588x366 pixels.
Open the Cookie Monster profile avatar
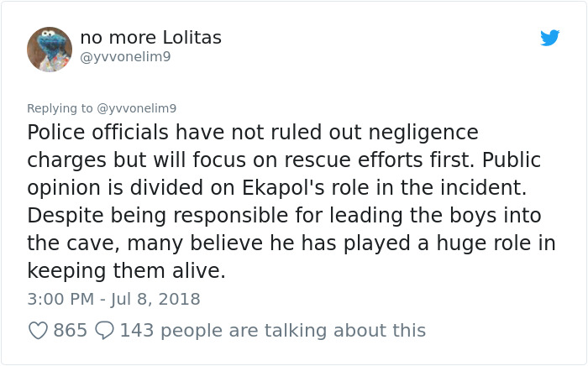click(50, 50)
